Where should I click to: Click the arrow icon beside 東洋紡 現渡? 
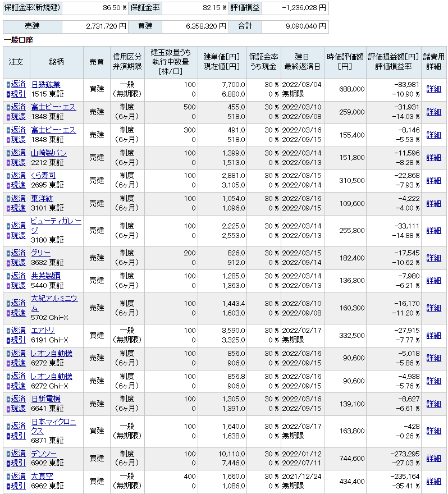8,208
